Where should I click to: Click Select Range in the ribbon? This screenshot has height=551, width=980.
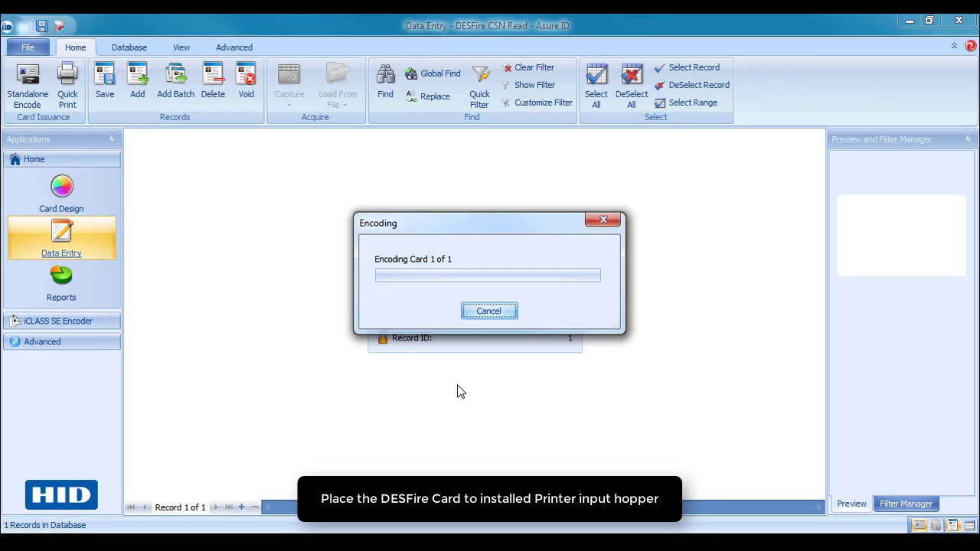coord(686,103)
